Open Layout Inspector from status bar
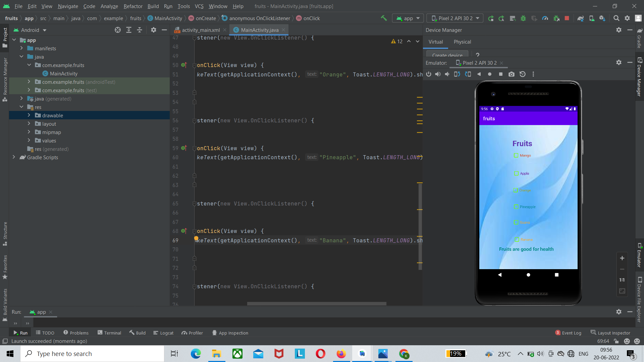644x362 pixels. click(614, 333)
